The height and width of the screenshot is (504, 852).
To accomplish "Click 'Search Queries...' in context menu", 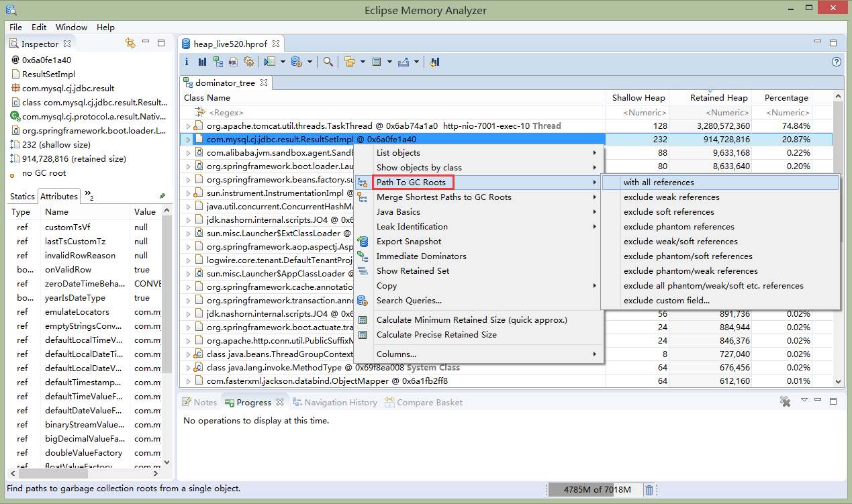I will [x=478, y=301].
